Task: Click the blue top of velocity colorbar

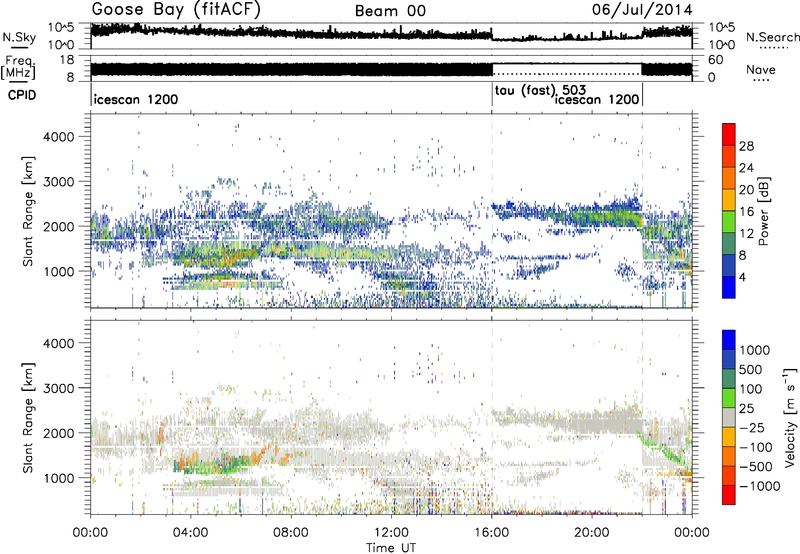Action: point(729,340)
